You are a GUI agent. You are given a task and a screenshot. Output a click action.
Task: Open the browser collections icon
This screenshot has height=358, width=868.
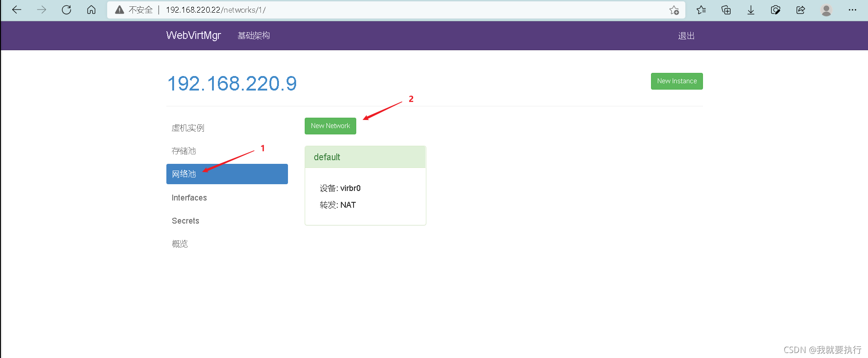pos(726,10)
